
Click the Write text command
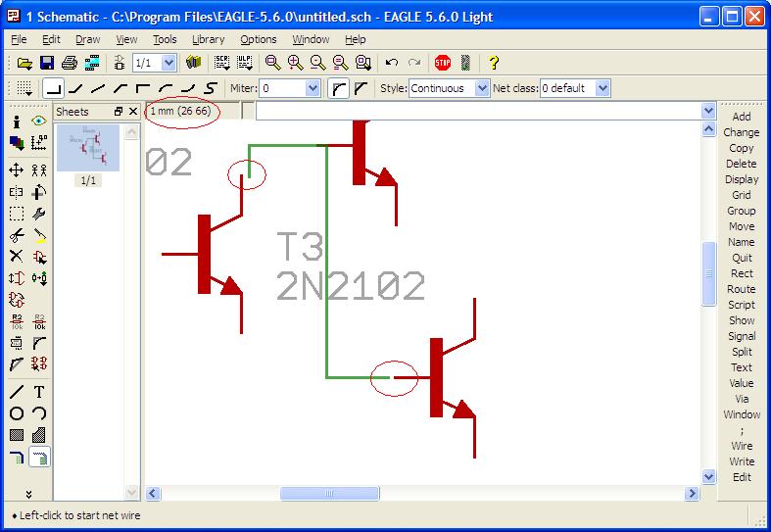click(x=741, y=461)
